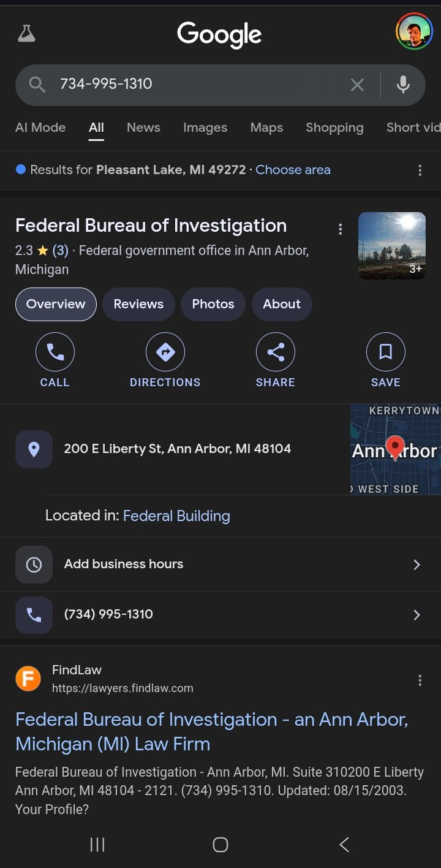Open the Federal Building link

[176, 516]
